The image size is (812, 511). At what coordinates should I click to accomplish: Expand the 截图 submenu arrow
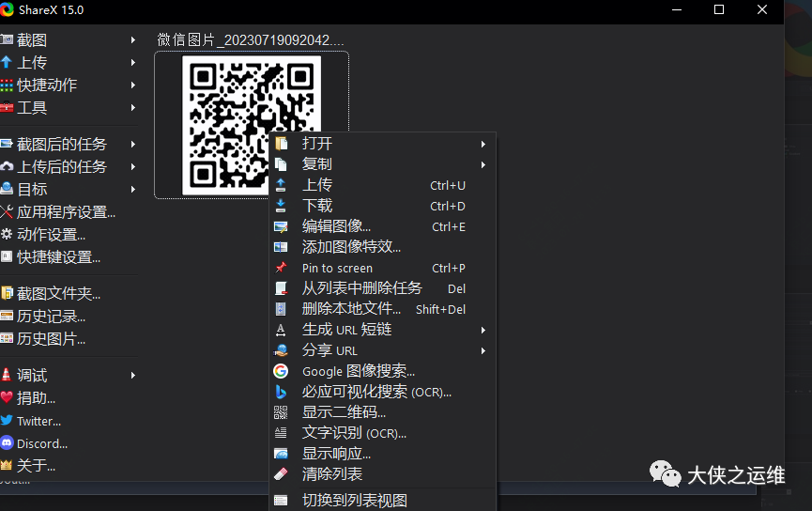(x=133, y=39)
